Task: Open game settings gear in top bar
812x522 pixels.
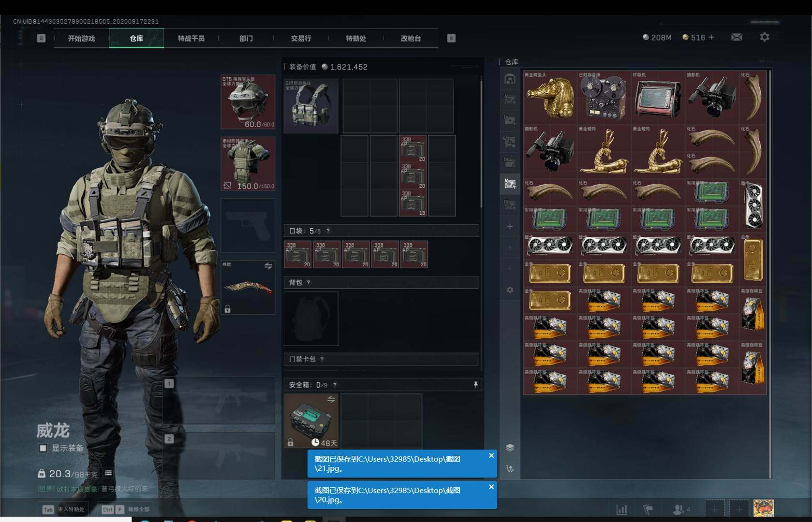Action: (765, 37)
